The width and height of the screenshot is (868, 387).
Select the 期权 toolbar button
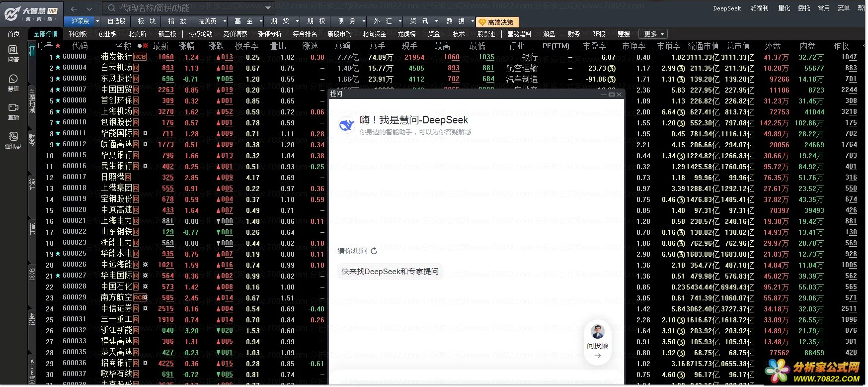click(x=316, y=21)
